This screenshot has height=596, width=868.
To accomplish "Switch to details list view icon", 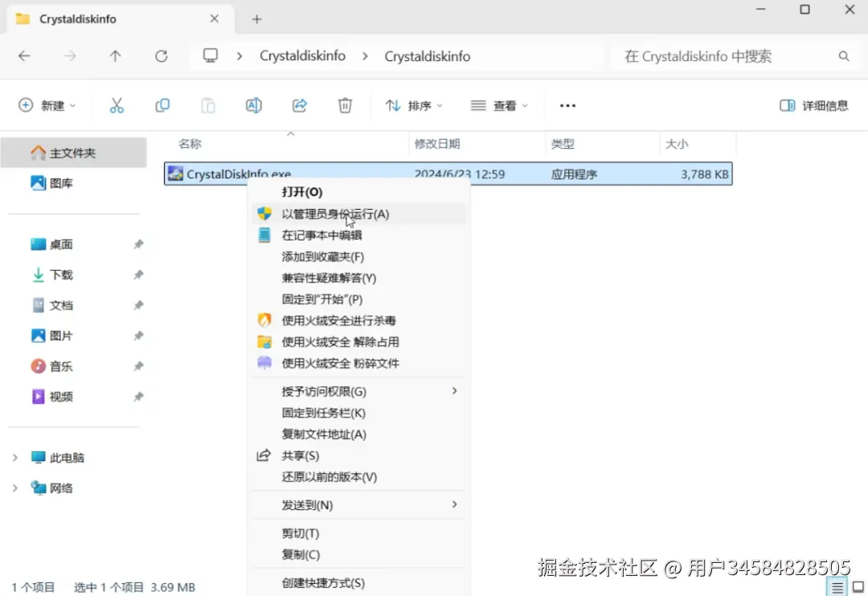I will point(837,587).
